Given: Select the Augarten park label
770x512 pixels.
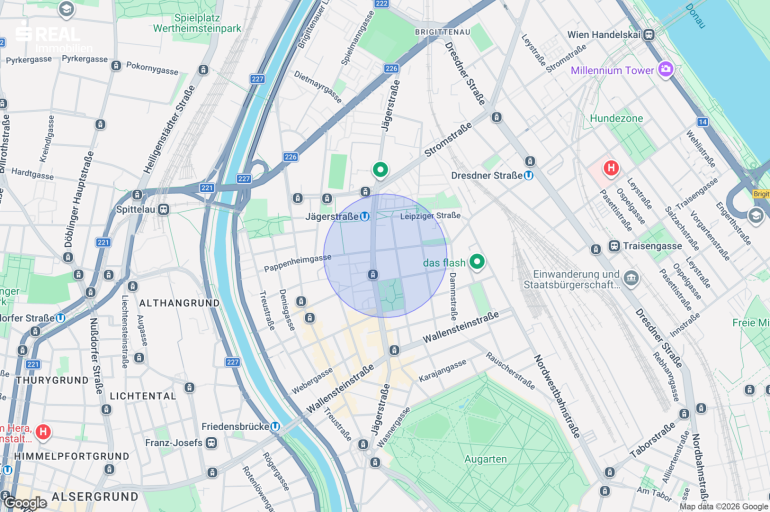Looking at the screenshot, I should point(485,459).
